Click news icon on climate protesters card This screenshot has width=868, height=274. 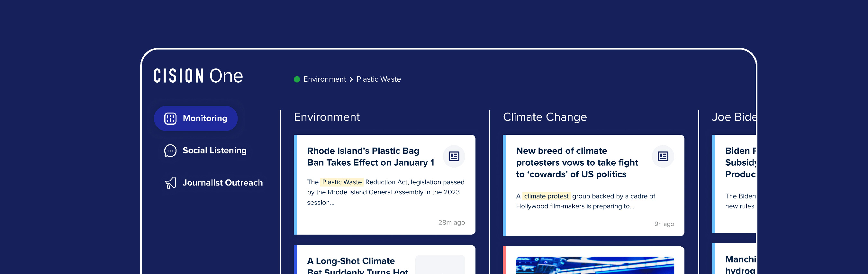click(x=663, y=156)
